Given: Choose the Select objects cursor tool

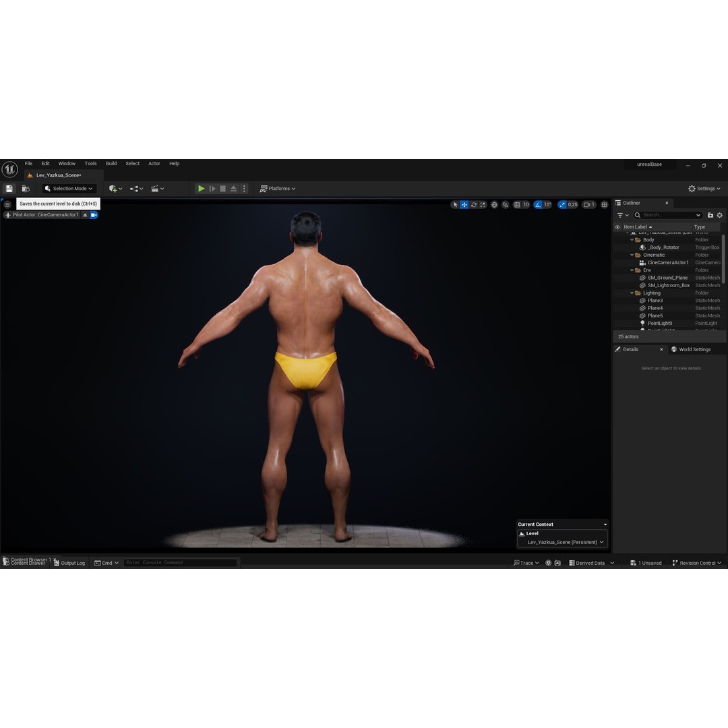Looking at the screenshot, I should 455,205.
